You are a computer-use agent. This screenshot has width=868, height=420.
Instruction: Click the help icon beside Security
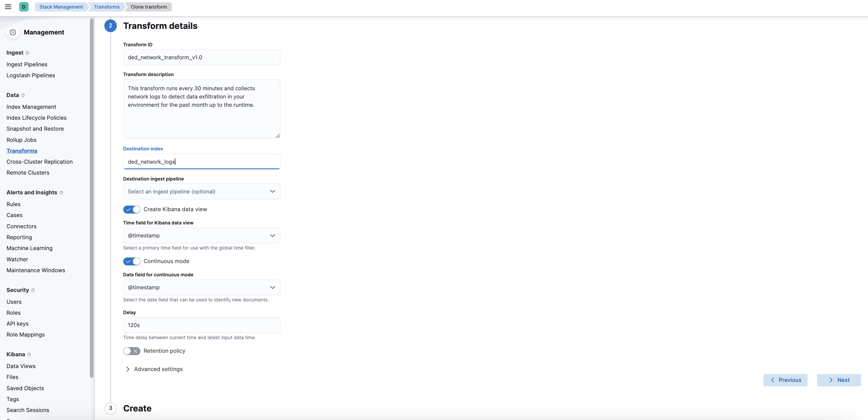click(x=33, y=290)
